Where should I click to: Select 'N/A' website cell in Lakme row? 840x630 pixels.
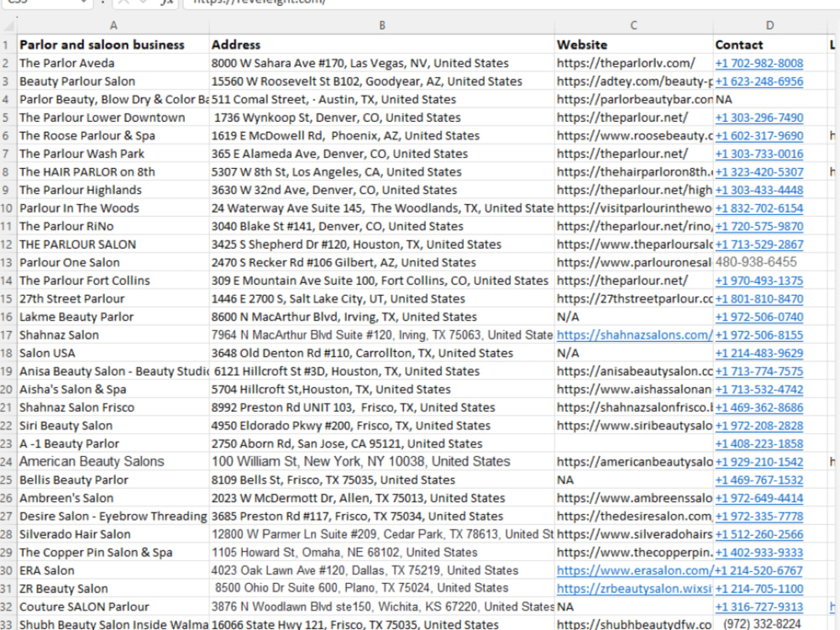(x=633, y=317)
